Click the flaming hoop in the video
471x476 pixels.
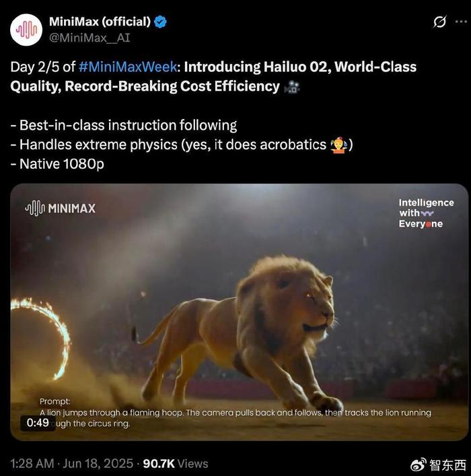pos(40,338)
